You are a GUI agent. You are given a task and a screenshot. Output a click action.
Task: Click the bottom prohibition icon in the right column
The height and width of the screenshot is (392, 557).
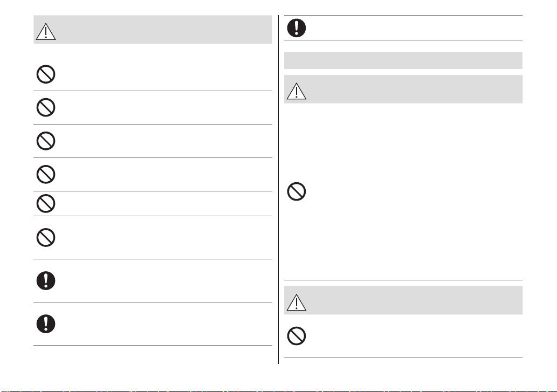[297, 336]
